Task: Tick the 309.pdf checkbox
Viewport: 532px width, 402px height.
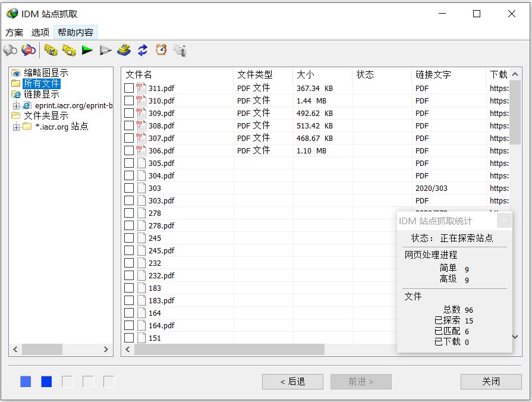Action: pyautogui.click(x=129, y=113)
